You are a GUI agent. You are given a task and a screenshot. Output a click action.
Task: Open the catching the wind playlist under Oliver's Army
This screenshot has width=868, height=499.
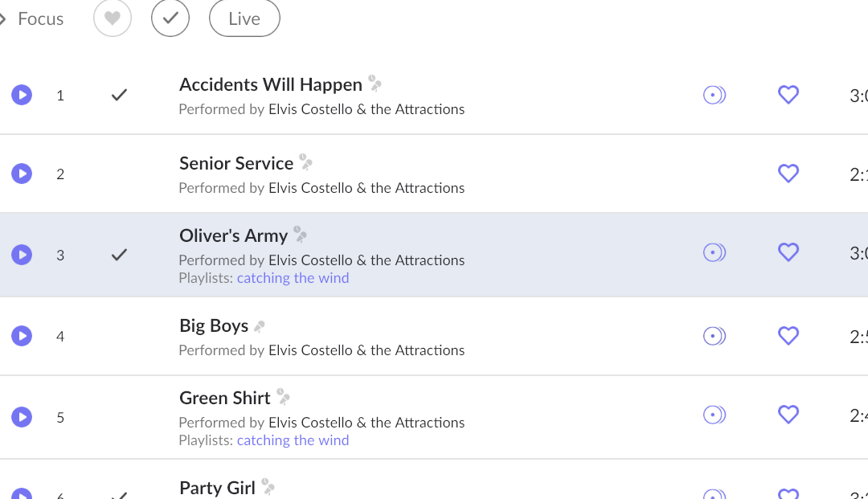pos(293,278)
